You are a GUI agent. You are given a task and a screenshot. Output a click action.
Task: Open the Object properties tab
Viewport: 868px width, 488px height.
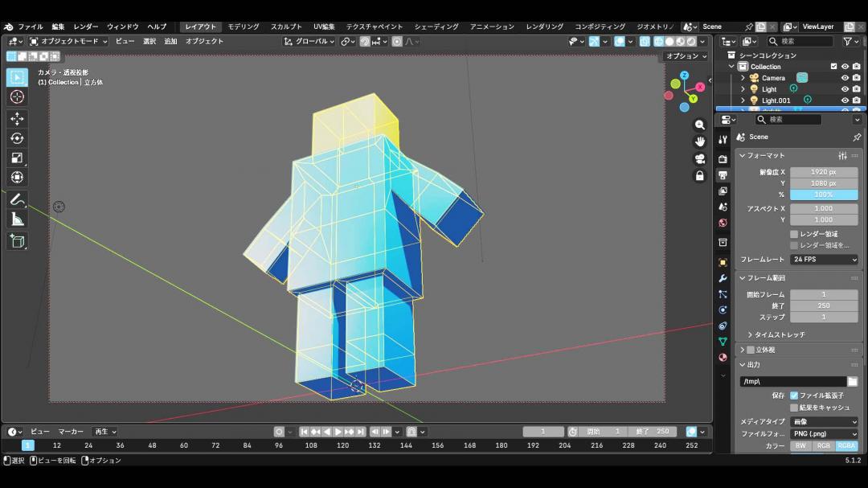(723, 263)
